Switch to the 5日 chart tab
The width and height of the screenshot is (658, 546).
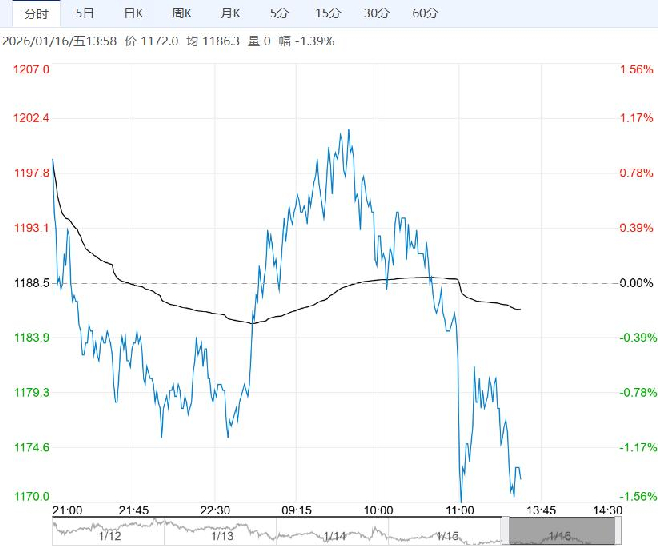(85, 13)
